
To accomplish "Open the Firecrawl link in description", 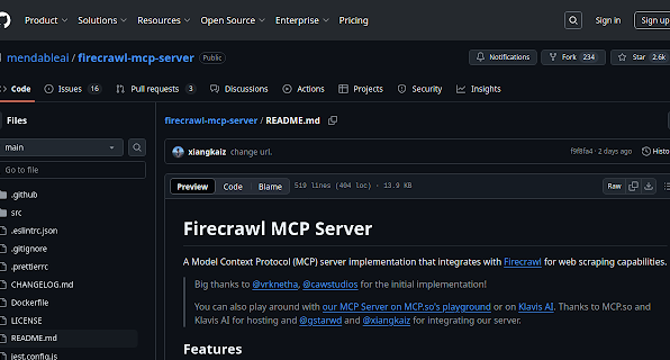I will [522, 262].
